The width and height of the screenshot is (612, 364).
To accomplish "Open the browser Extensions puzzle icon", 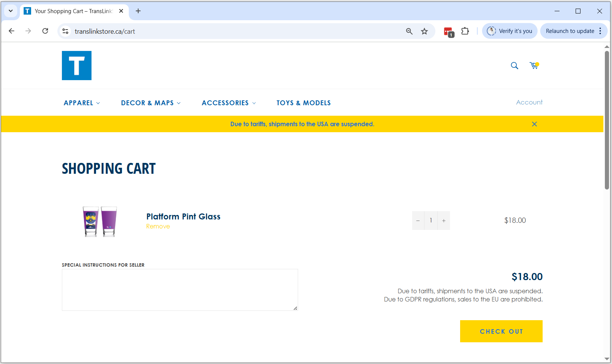I will (465, 31).
